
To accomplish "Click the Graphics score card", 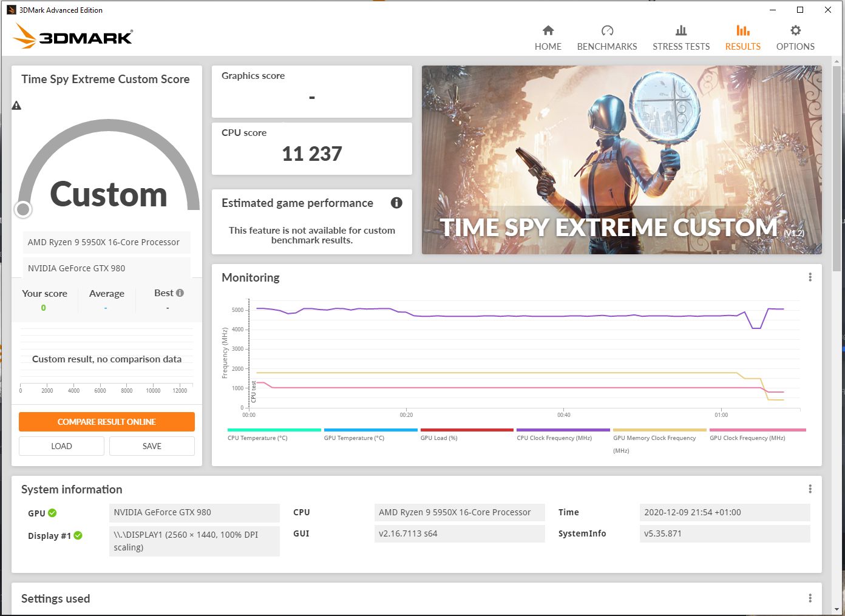I will click(x=312, y=92).
